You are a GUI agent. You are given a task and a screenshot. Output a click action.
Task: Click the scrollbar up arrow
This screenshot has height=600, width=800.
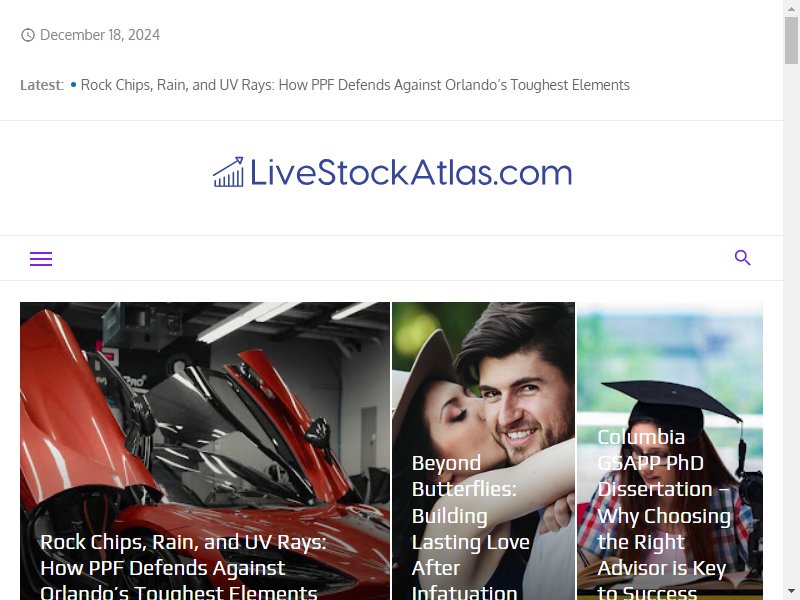[791, 7]
